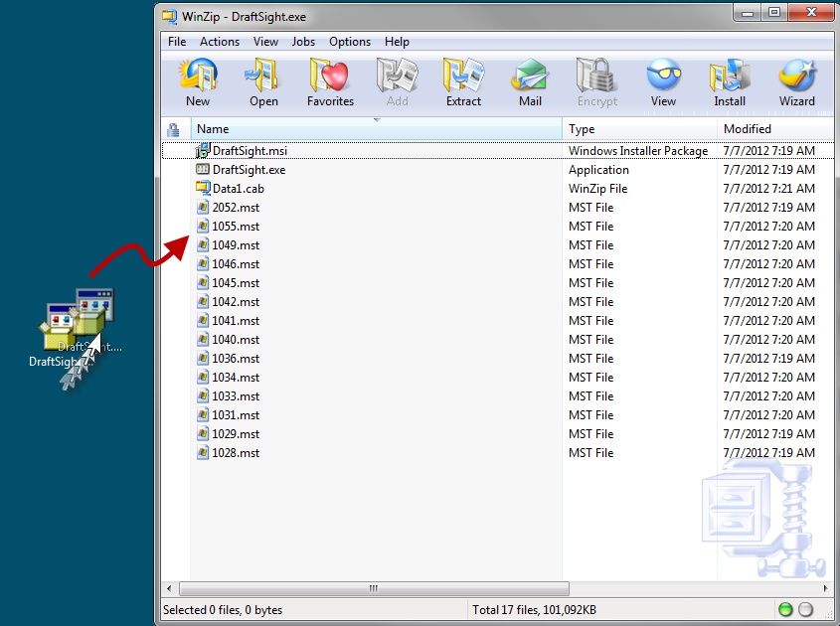The image size is (840, 626).
Task: Click the horizontal scrollbar left arrow
Action: (x=169, y=588)
